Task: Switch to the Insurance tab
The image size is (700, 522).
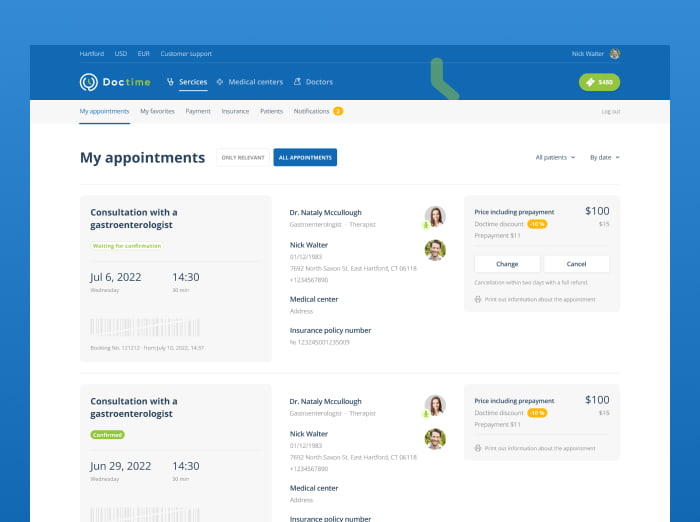Action: [x=235, y=111]
